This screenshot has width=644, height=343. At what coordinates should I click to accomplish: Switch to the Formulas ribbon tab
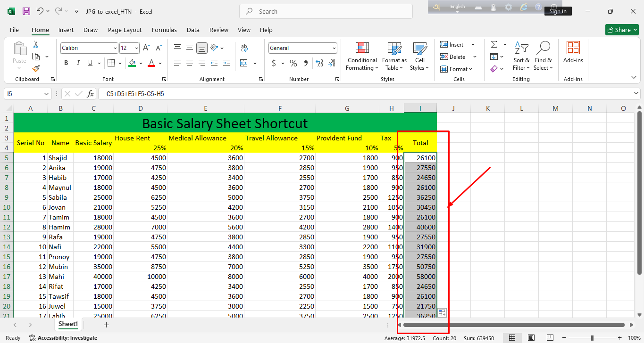[x=164, y=30]
